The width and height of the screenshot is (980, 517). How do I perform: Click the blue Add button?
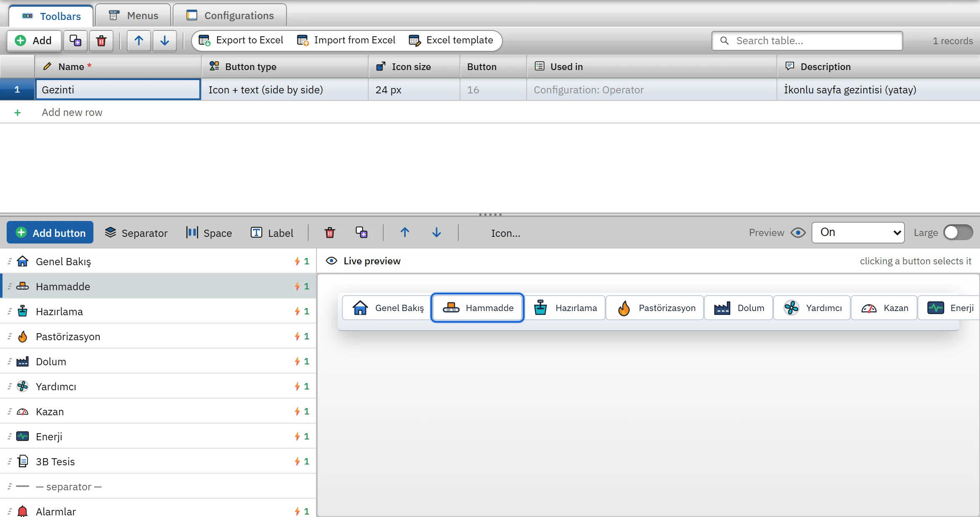pyautogui.click(x=50, y=233)
